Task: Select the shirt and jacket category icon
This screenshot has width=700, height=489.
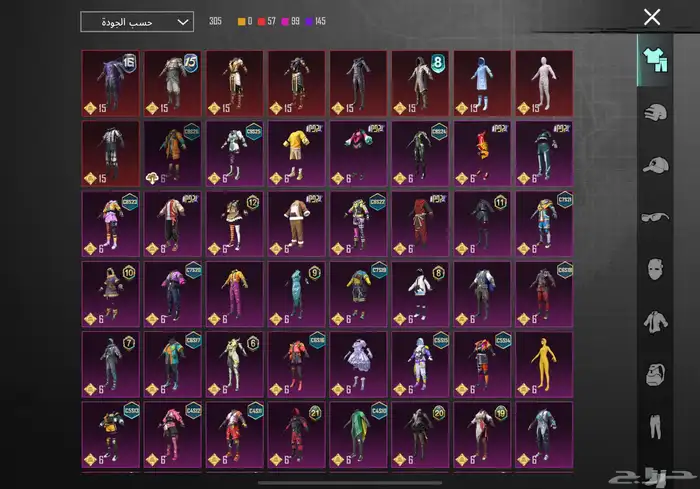Action: (x=655, y=321)
